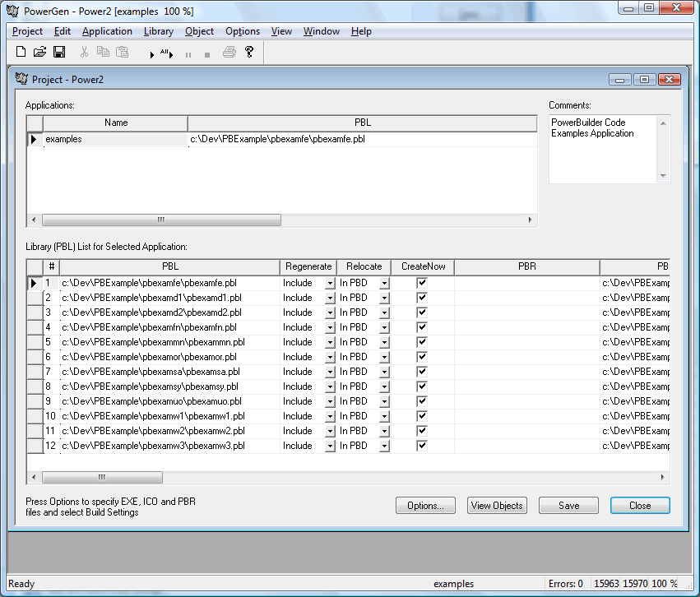Image resolution: width=700 pixels, height=597 pixels.
Task: Toggle CreateNow checkbox for pbexamfe.pbl row
Action: pos(422,282)
